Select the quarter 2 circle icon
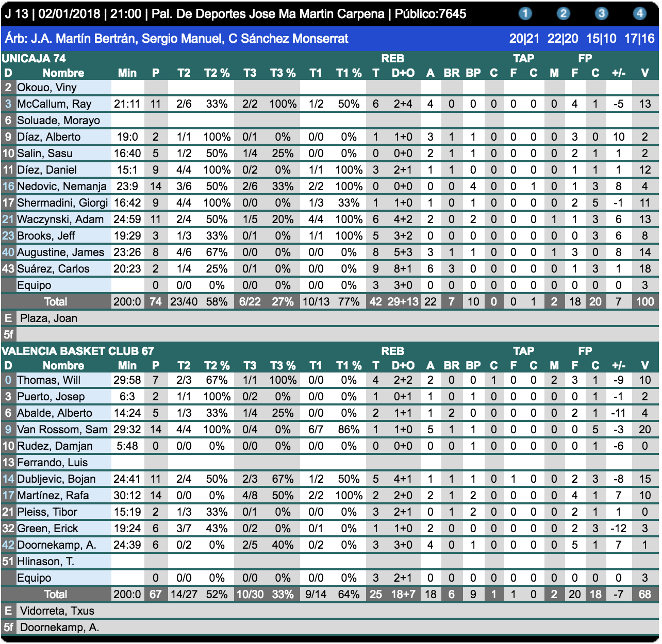The image size is (662, 644). click(563, 13)
